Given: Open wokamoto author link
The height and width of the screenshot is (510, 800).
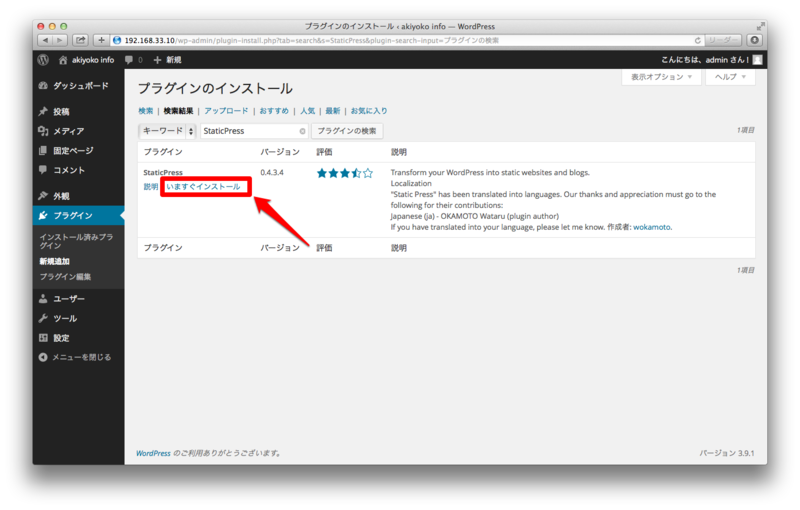Looking at the screenshot, I should [x=652, y=227].
